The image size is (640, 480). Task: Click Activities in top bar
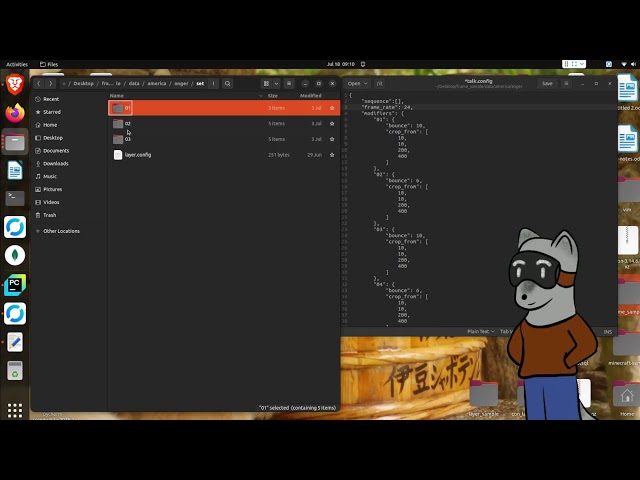pyautogui.click(x=17, y=64)
